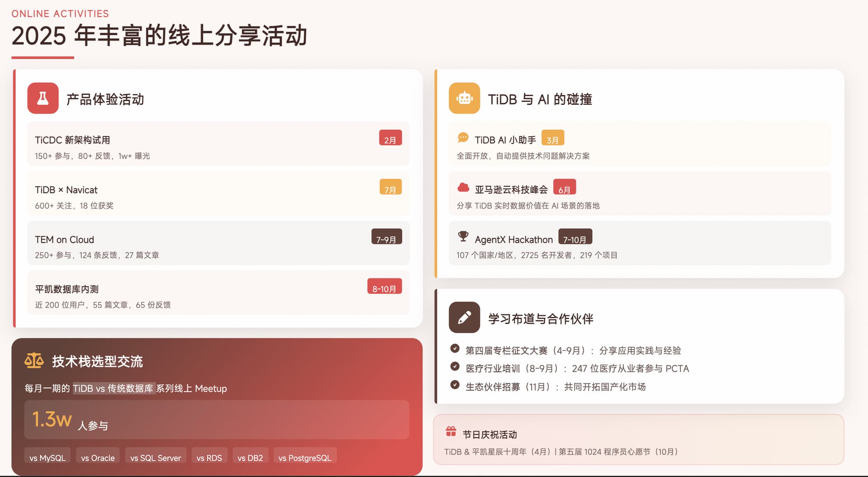Screen dimensions: 868x477
Task: Choose the vs SQL Server tag
Action: (x=156, y=456)
